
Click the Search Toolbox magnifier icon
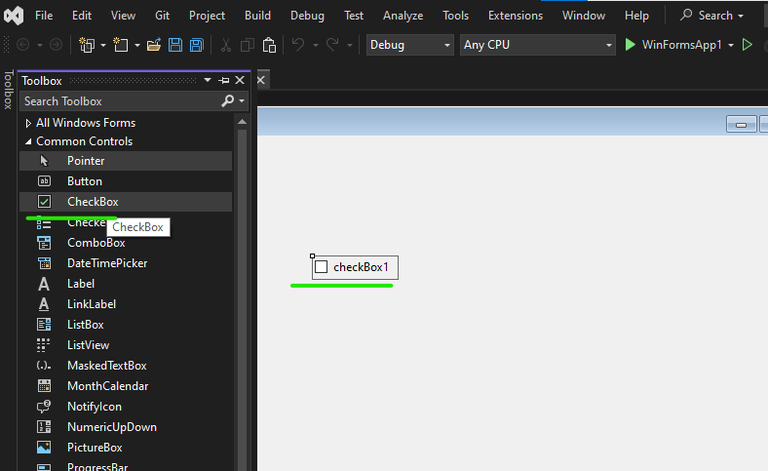(x=228, y=101)
